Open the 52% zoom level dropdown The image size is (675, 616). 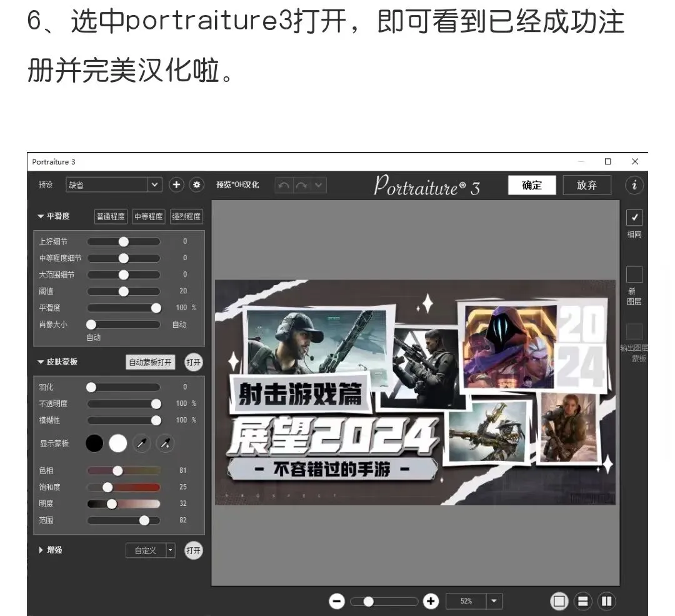494,601
